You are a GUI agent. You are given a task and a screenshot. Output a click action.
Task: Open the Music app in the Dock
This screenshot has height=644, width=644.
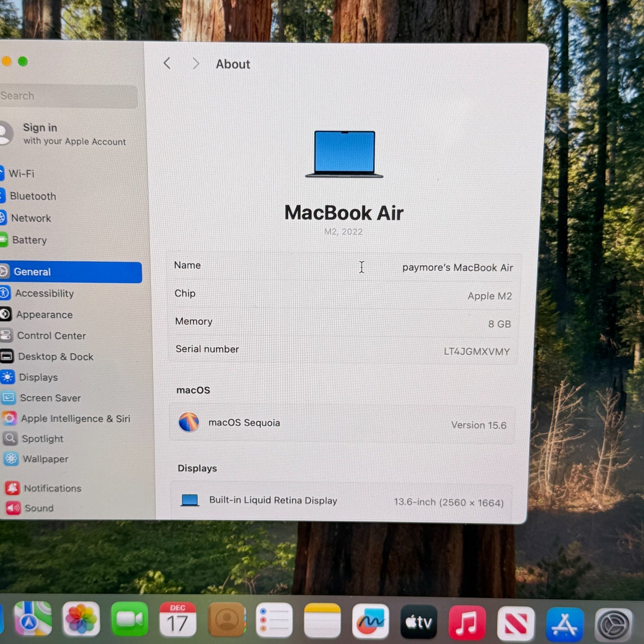pyautogui.click(x=467, y=623)
